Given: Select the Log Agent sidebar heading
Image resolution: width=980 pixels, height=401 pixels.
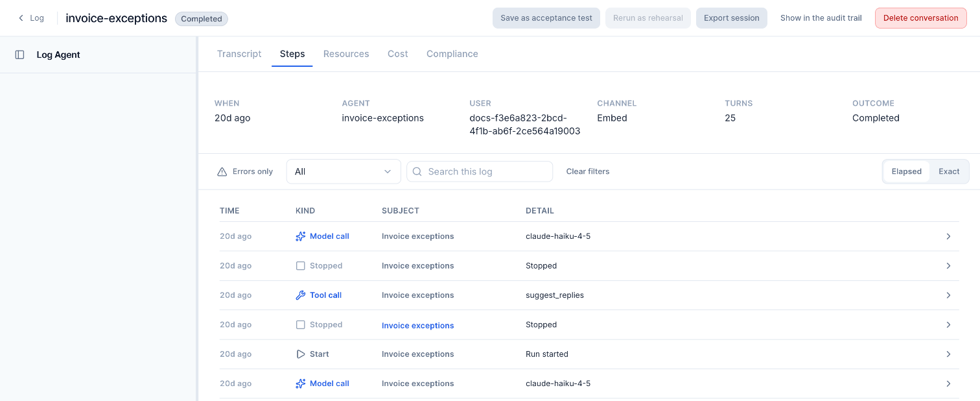Looking at the screenshot, I should click(x=58, y=55).
